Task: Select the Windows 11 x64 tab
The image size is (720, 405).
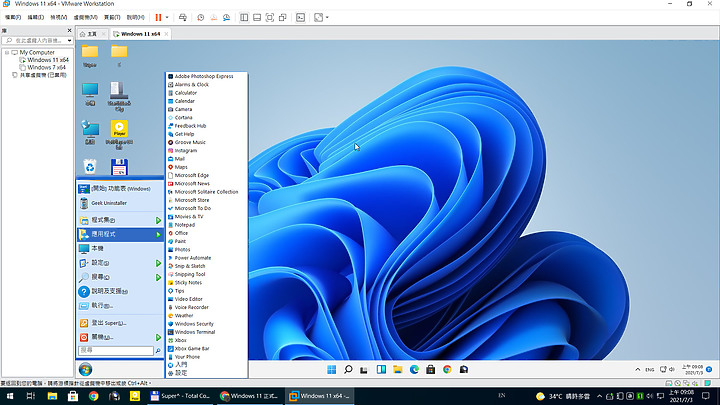Action: pos(140,34)
